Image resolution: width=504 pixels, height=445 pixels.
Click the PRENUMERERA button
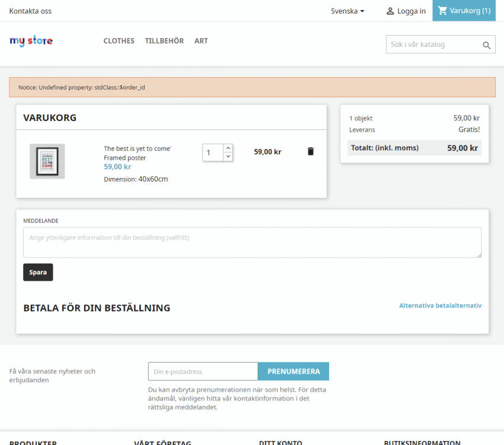293,371
